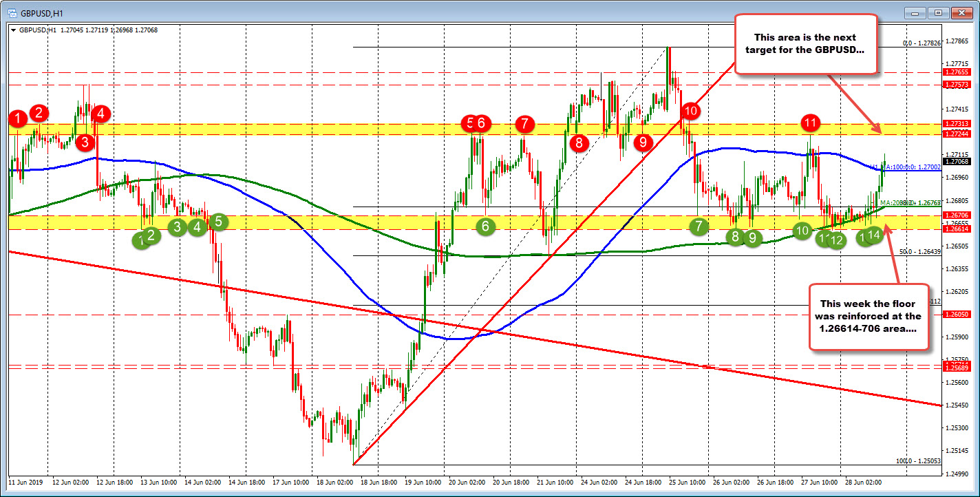Click the 1.26960 price axis value
980x497 pixels.
click(956, 178)
